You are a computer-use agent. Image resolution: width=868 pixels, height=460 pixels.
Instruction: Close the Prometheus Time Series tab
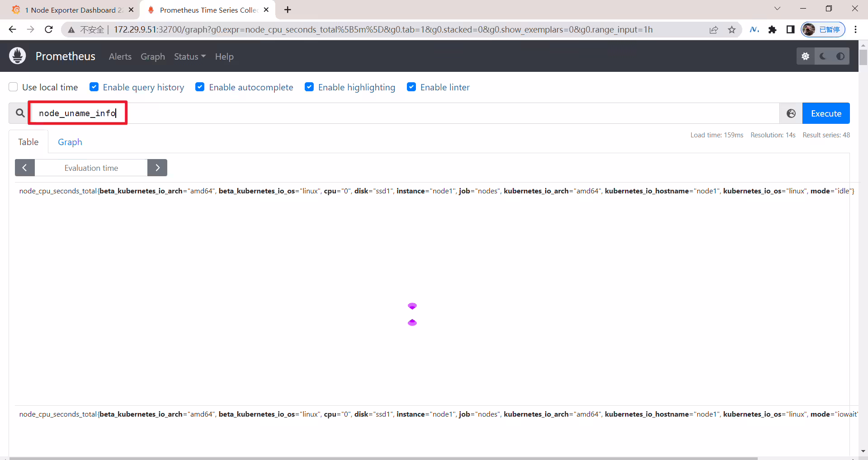(266, 9)
